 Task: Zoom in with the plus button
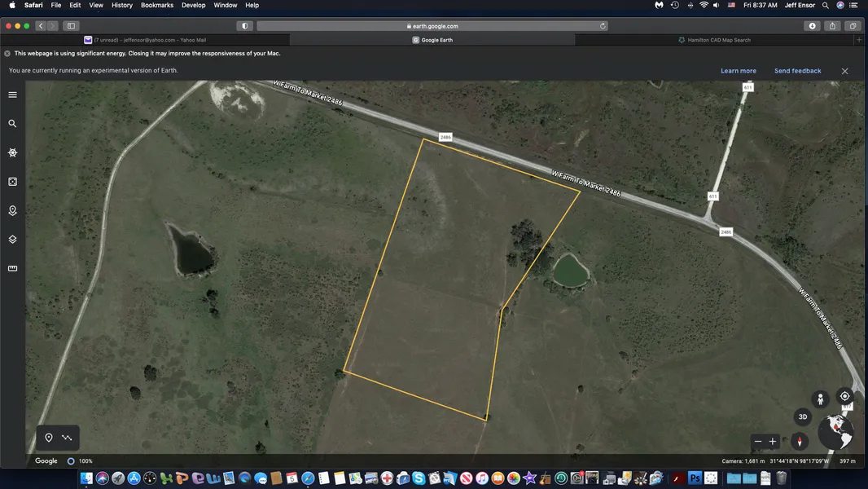[x=773, y=442]
